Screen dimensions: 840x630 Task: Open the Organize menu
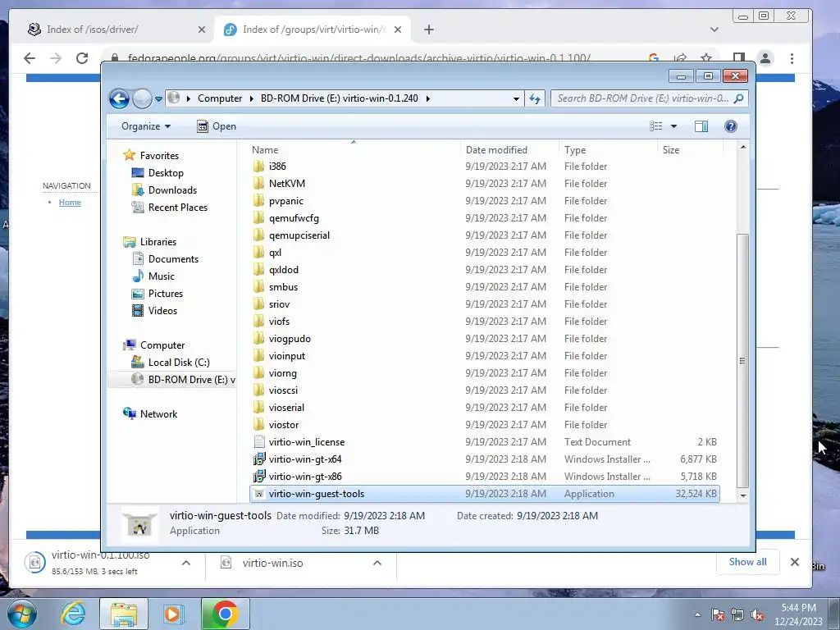(146, 126)
